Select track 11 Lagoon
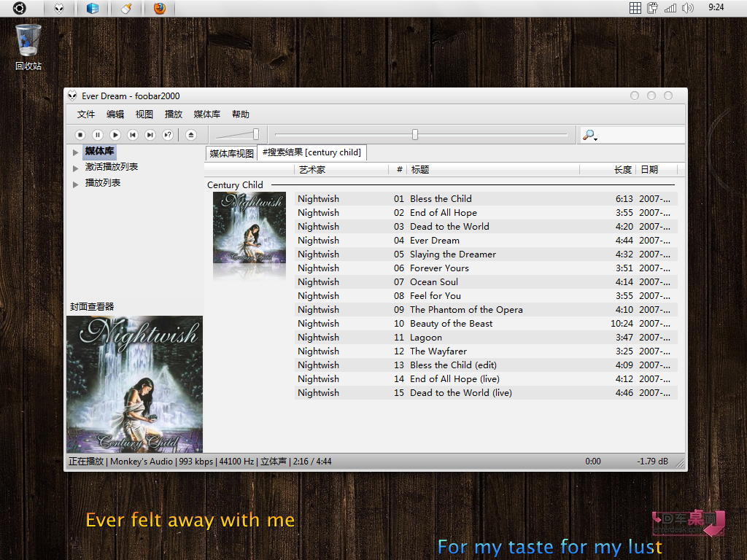 (486, 337)
